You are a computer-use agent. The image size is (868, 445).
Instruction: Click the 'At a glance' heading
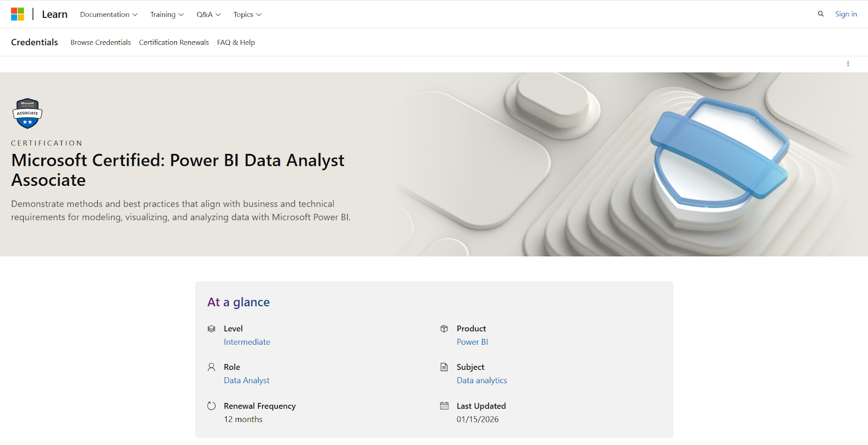[x=238, y=302]
